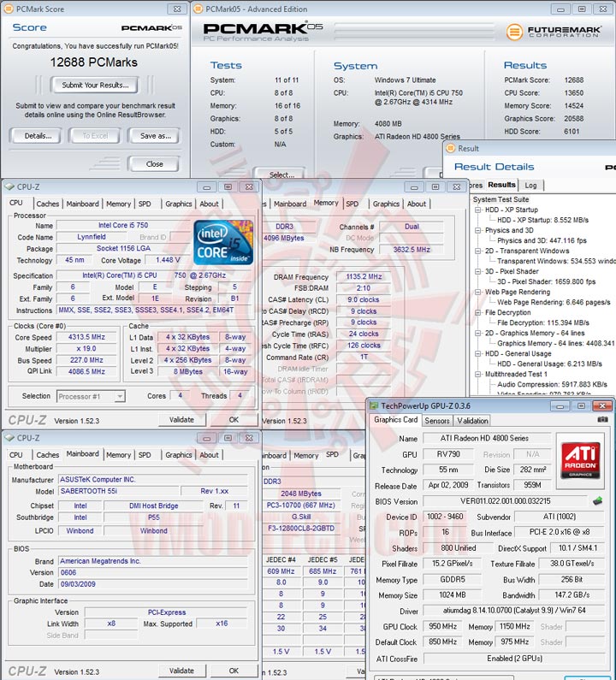
Task: Click the Futuremark Corporation logo icon
Action: pos(514,32)
